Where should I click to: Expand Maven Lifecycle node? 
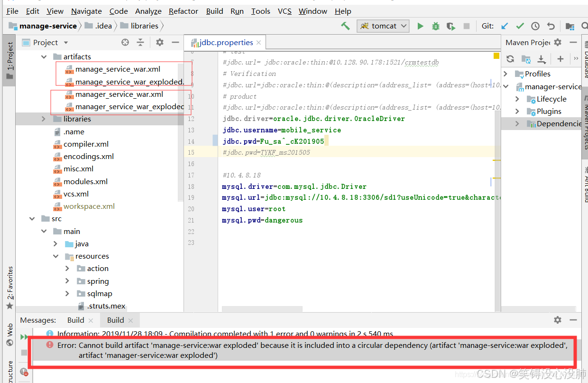pyautogui.click(x=517, y=99)
